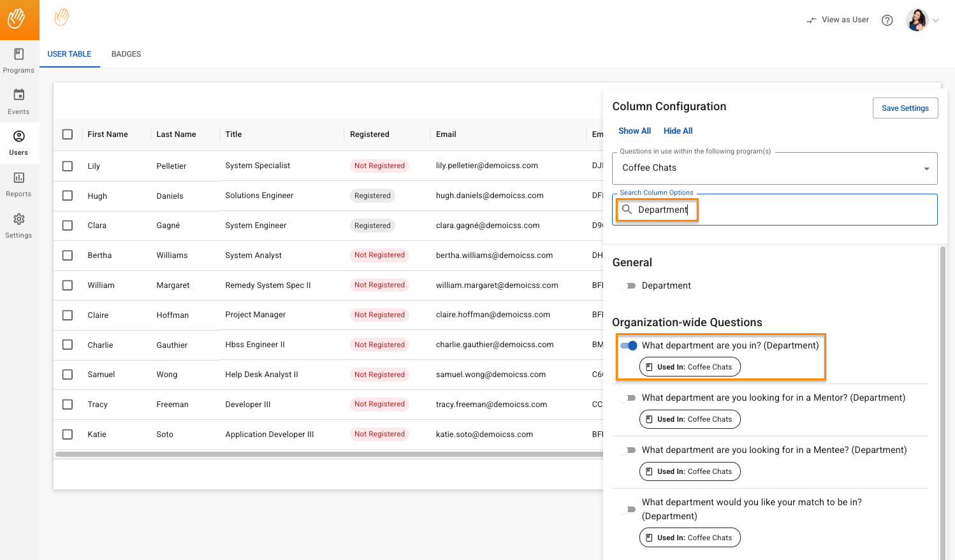
Task: Check the select-all header checkbox
Action: 68,134
